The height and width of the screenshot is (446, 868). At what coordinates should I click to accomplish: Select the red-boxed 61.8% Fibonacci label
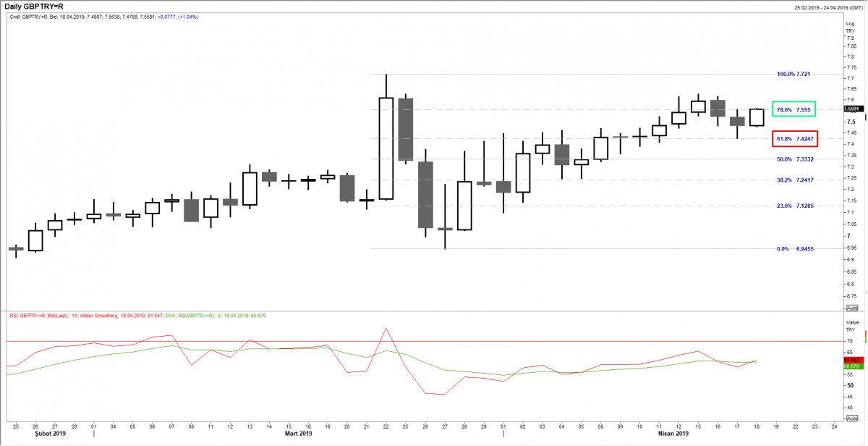point(794,138)
